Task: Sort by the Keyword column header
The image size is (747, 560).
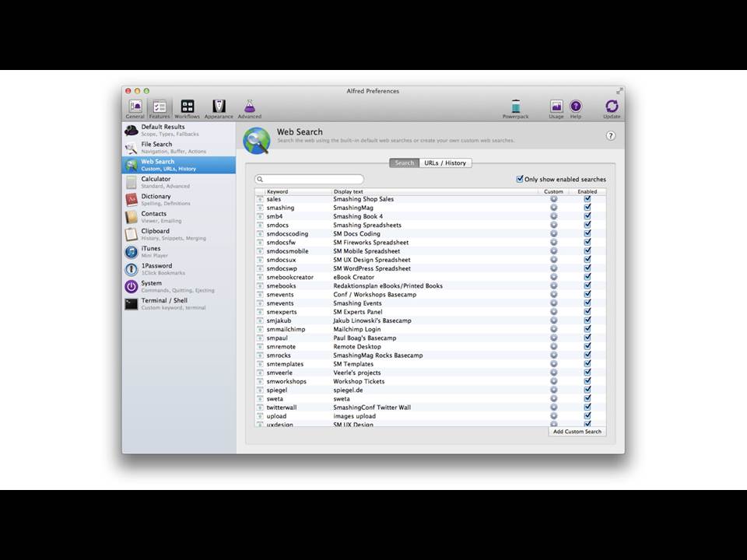Action: coord(297,191)
